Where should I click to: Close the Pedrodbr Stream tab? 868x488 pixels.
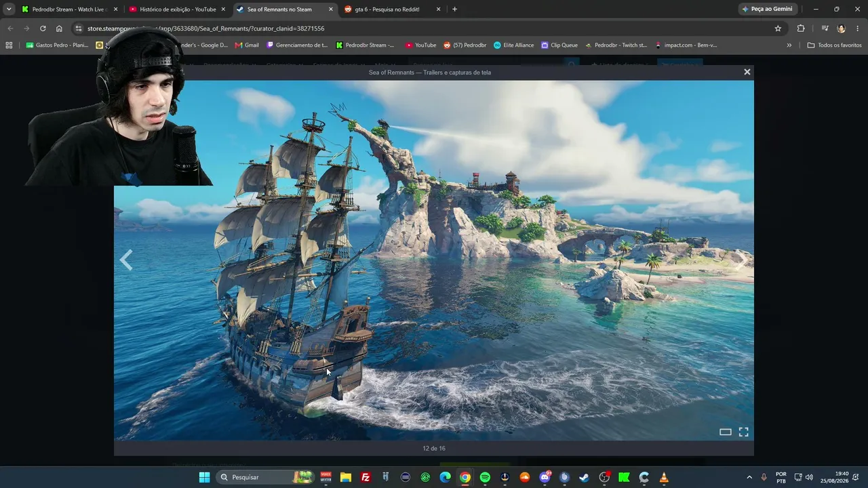coord(115,9)
